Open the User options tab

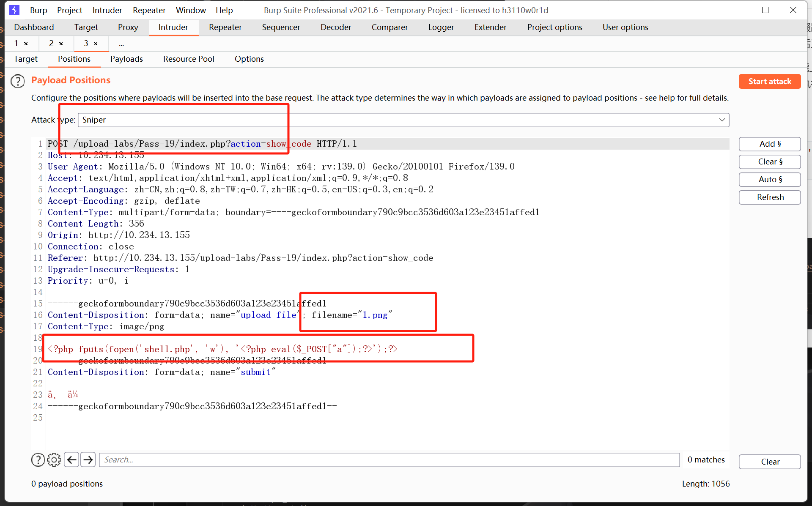625,27
